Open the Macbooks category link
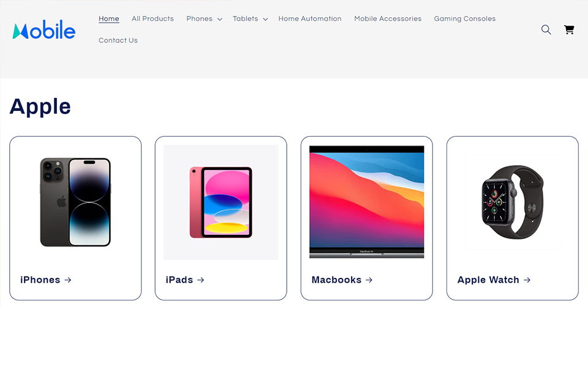The height and width of the screenshot is (368, 588). pos(336,280)
